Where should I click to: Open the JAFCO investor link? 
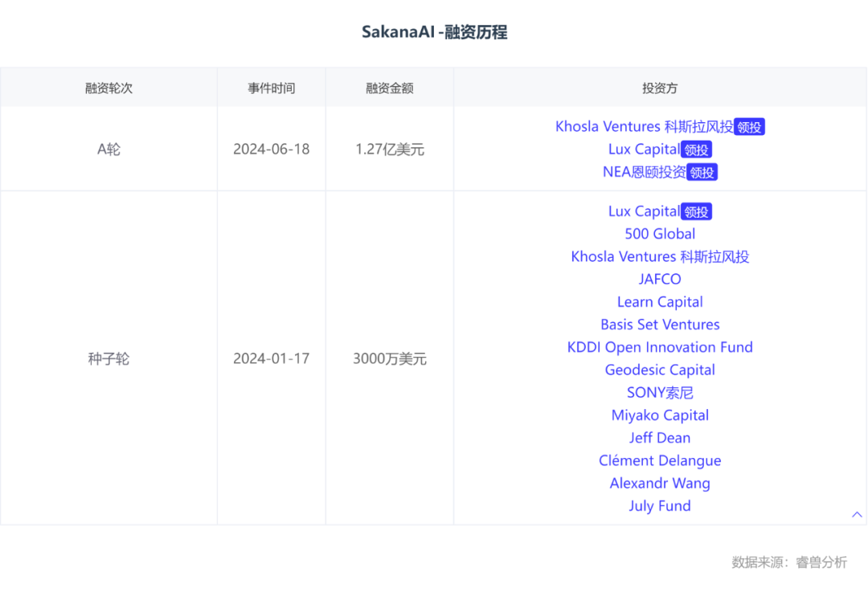pos(660,280)
